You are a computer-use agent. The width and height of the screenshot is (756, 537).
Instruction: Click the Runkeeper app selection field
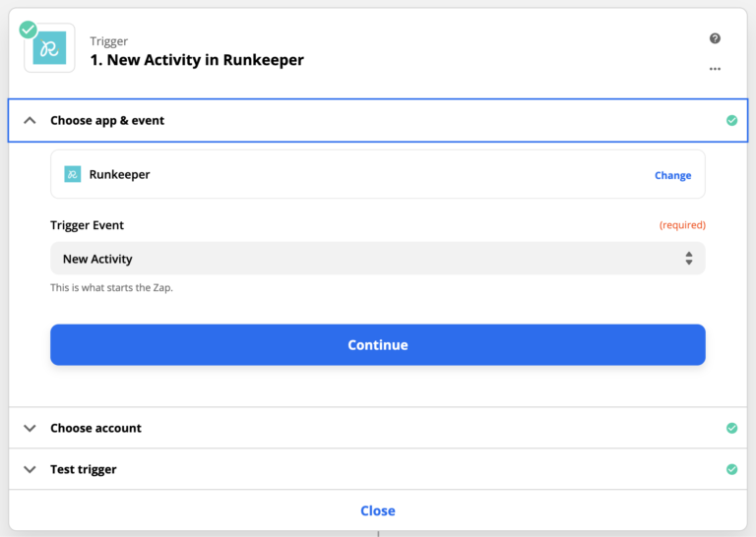click(x=378, y=174)
